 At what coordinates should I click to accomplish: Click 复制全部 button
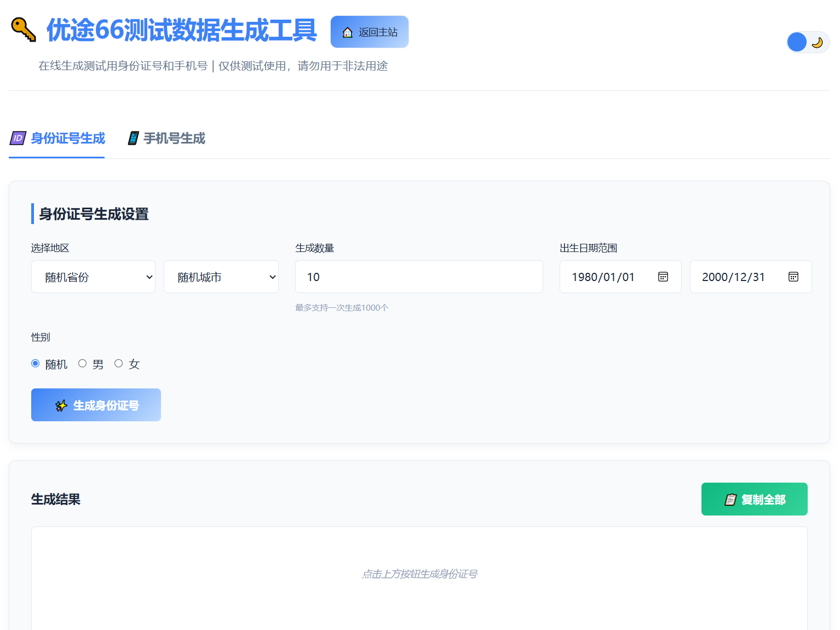coord(754,499)
